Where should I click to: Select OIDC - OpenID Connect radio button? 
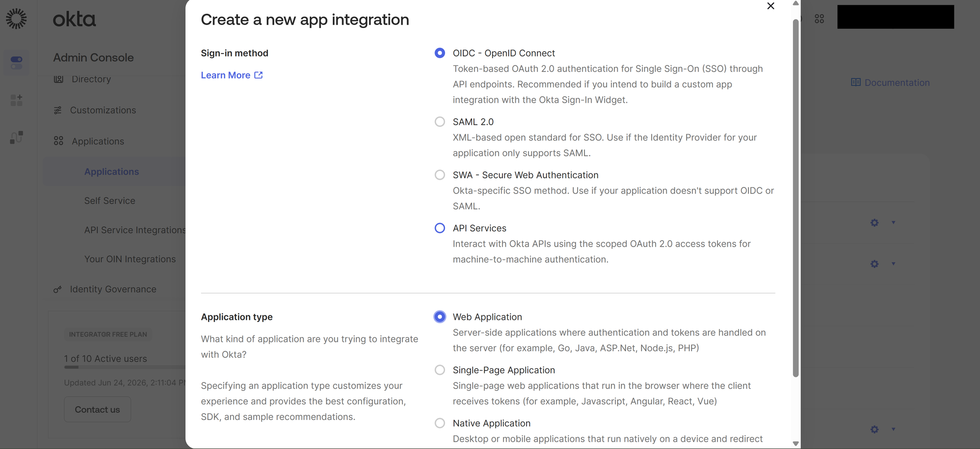point(440,53)
